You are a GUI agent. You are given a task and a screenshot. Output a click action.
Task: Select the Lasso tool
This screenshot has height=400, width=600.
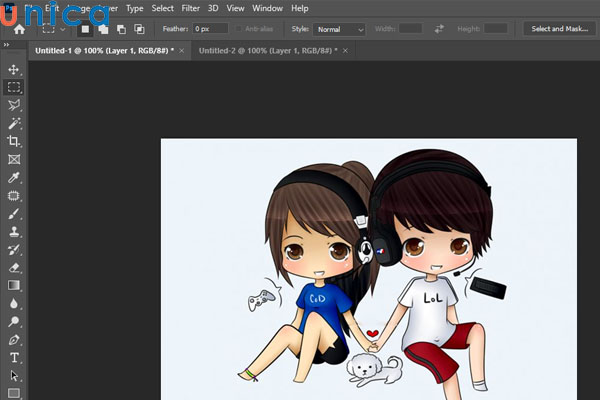pyautogui.click(x=14, y=105)
